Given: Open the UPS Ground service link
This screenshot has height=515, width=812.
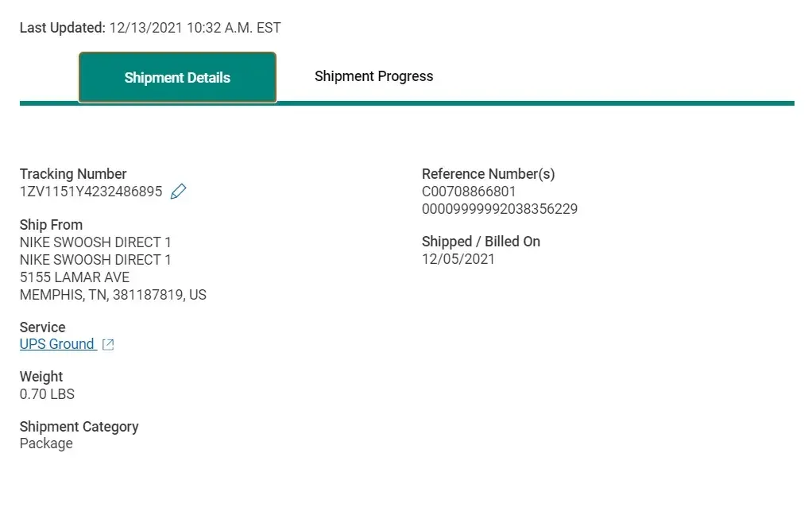Looking at the screenshot, I should 57,344.
